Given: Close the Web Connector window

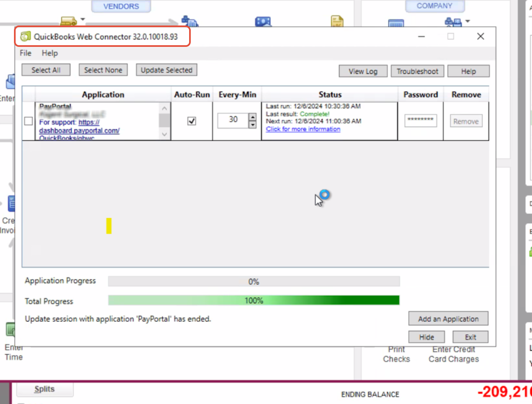Looking at the screenshot, I should pos(480,37).
